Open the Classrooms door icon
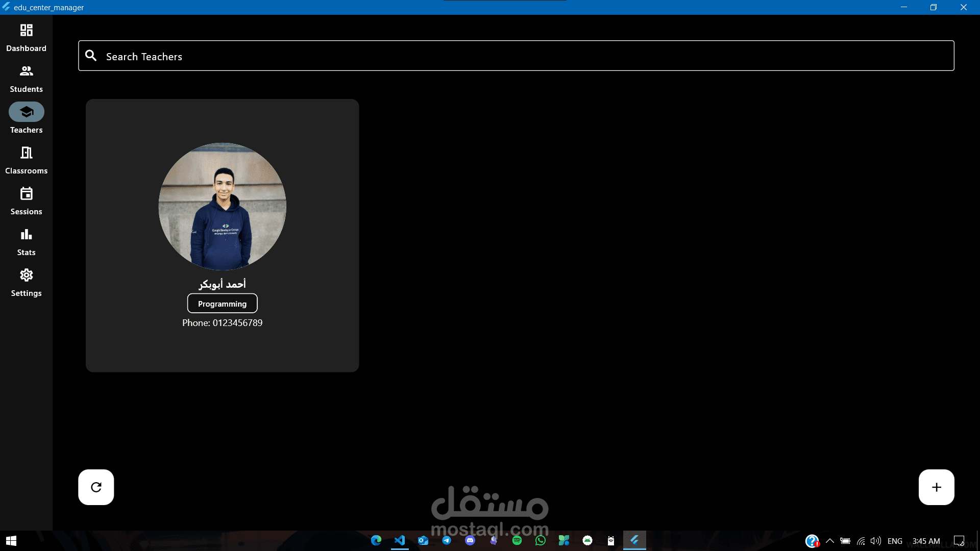 [x=26, y=153]
